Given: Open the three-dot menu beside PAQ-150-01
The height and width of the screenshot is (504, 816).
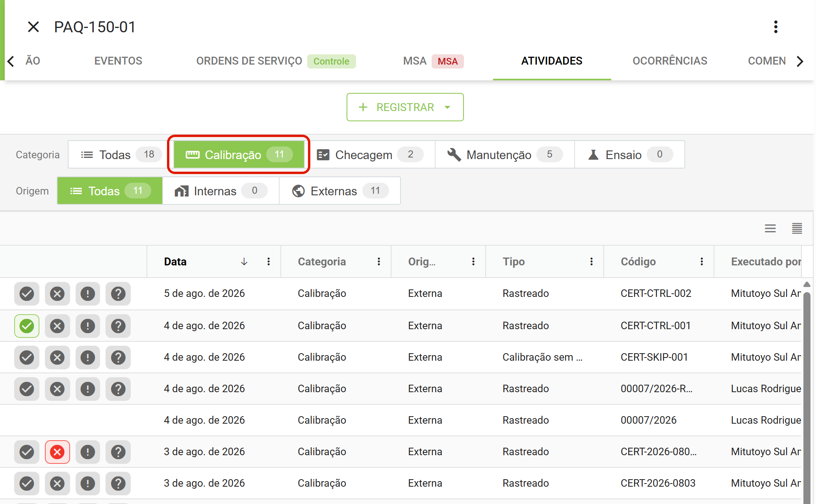Looking at the screenshot, I should click(775, 27).
